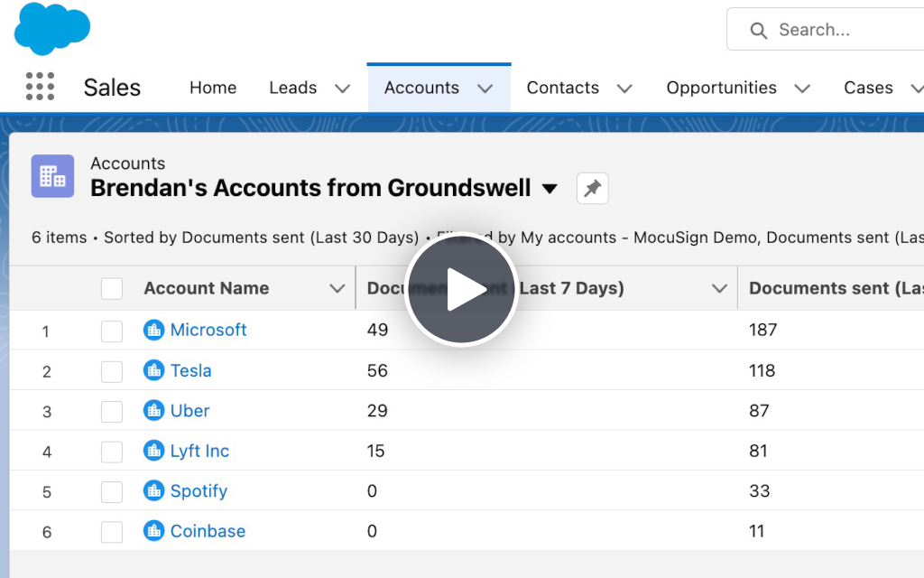Image resolution: width=924 pixels, height=578 pixels.
Task: Select the Tesla row checkbox
Action: coord(112,371)
